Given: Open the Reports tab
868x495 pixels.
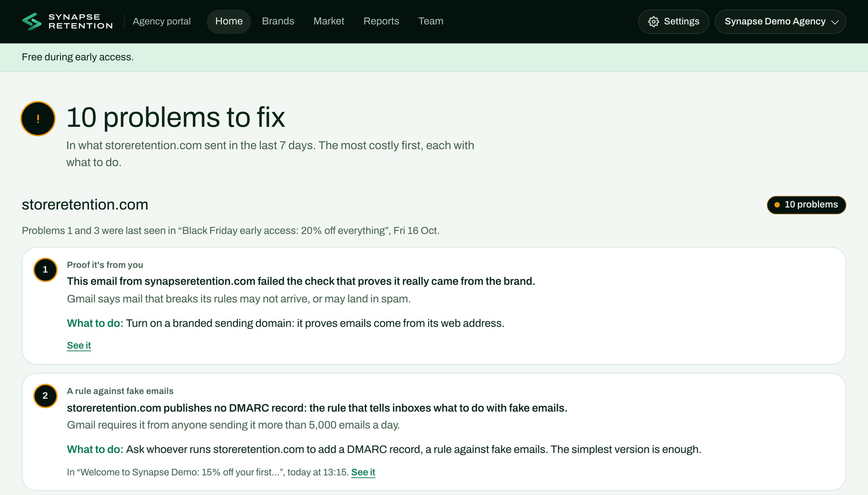Looking at the screenshot, I should click(x=381, y=21).
